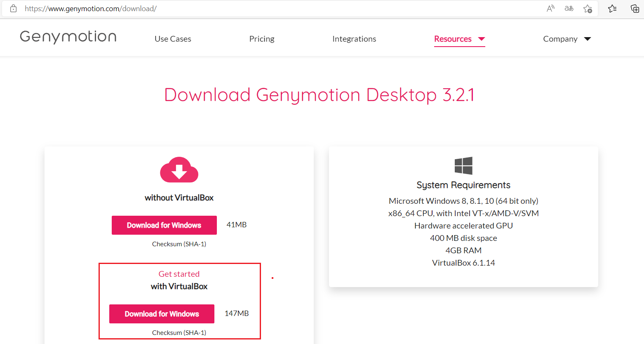Image resolution: width=644 pixels, height=344 pixels.
Task: Click the site lock icon in address bar
Action: coord(13,8)
